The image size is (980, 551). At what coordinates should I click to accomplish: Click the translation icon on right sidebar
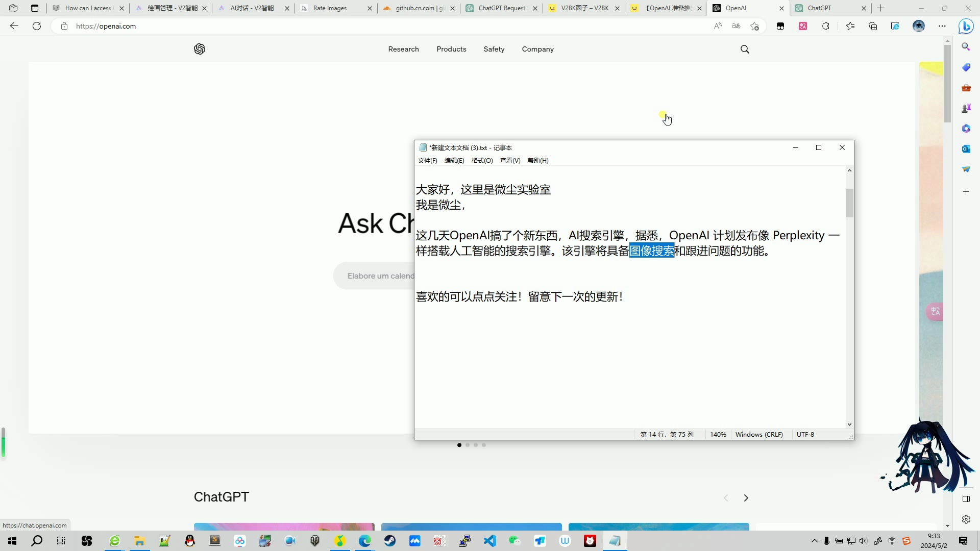pos(935,311)
